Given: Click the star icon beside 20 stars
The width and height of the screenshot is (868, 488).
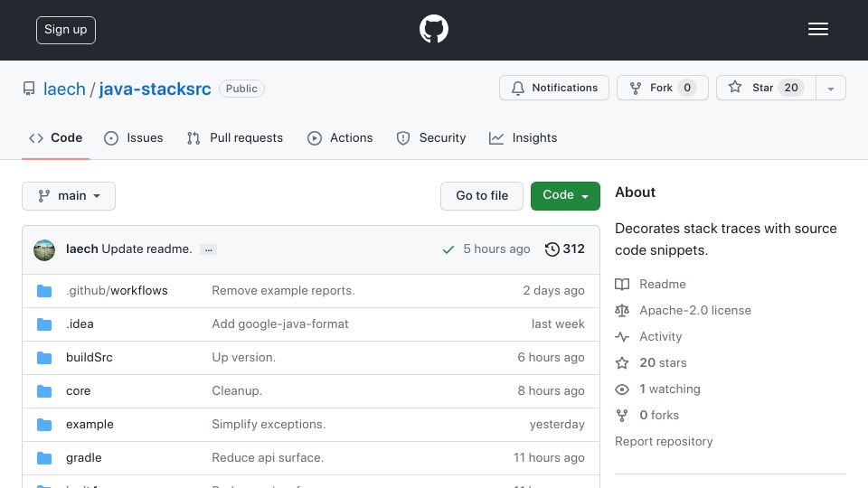Looking at the screenshot, I should pos(622,363).
